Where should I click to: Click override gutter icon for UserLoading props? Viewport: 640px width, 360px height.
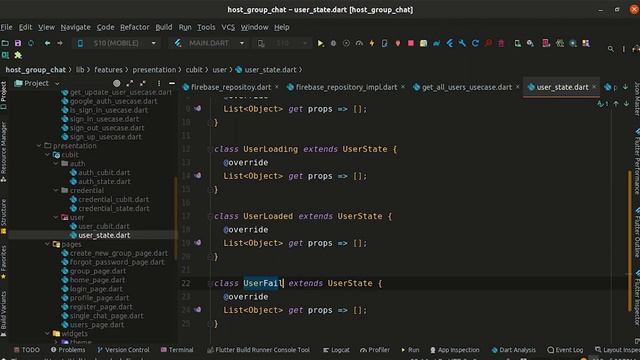(198, 176)
